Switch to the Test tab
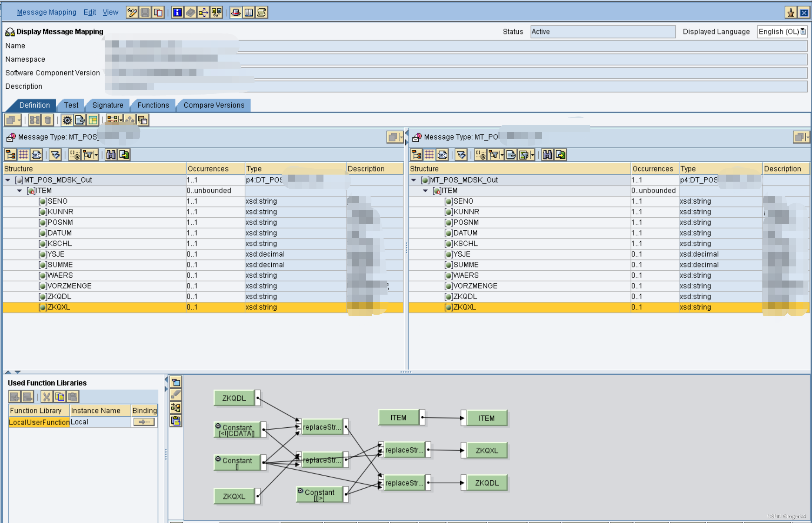The image size is (812, 523). point(71,105)
